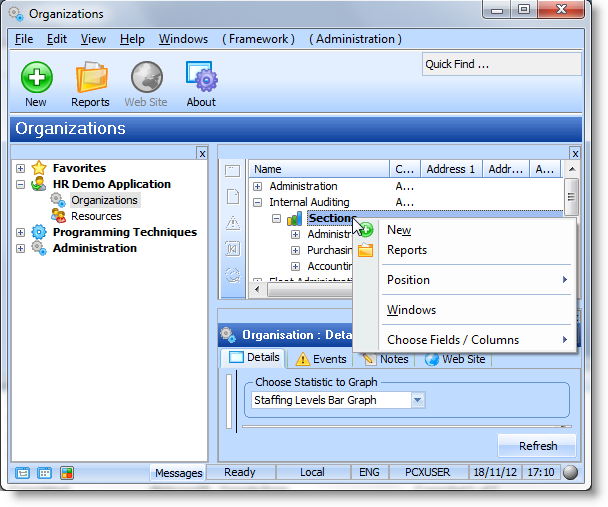Image resolution: width=608 pixels, height=507 pixels.
Task: Open the (Administration) menu
Action: [x=355, y=39]
